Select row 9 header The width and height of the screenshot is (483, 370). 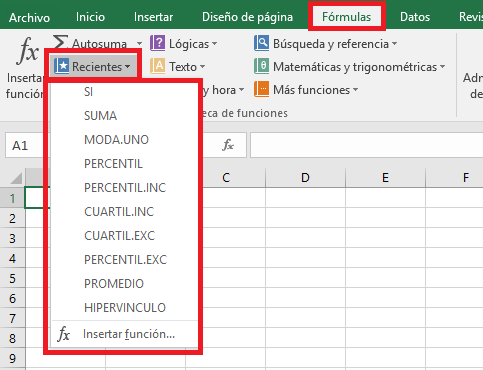(12, 358)
